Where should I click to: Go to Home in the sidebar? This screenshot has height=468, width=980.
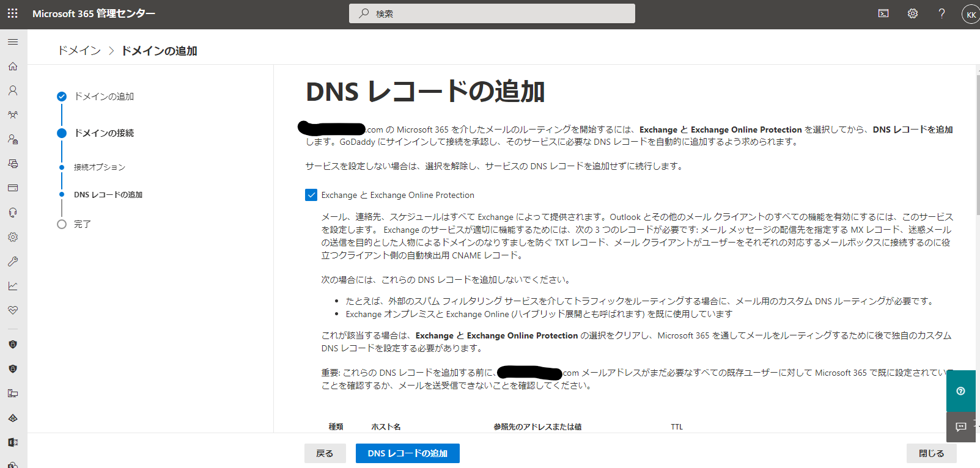click(13, 66)
